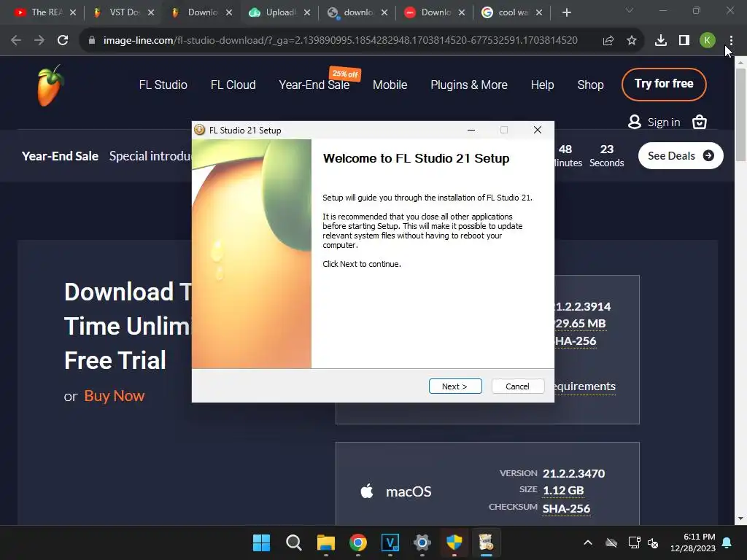The image size is (747, 560).
Task: Open the Mobile menu item
Action: [x=390, y=85]
